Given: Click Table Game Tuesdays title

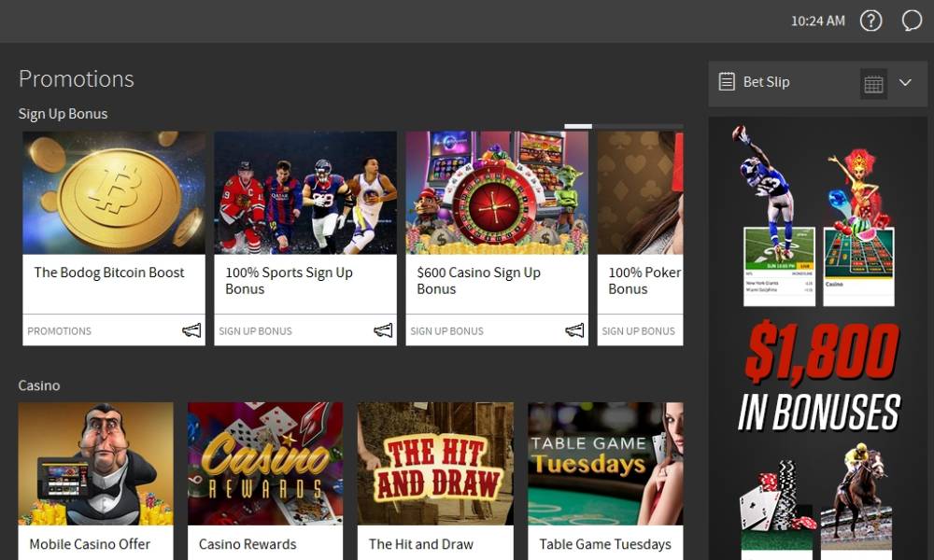Looking at the screenshot, I should (x=605, y=544).
